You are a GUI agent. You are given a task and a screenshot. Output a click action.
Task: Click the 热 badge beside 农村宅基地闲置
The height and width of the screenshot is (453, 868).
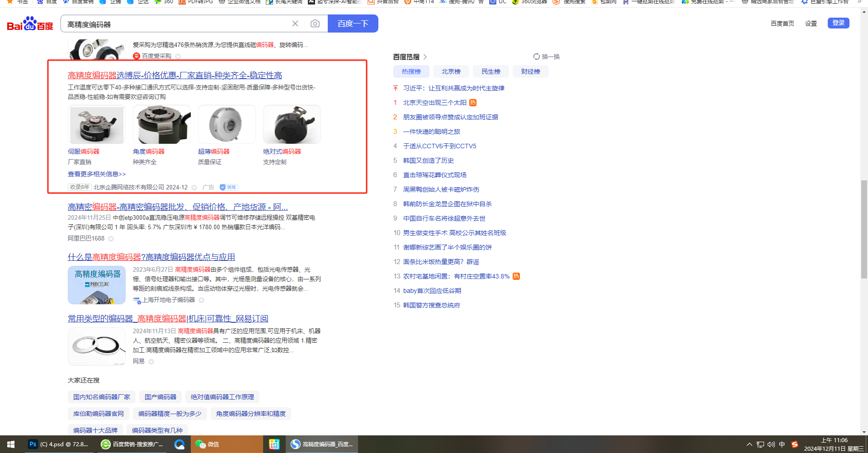pyautogui.click(x=516, y=276)
